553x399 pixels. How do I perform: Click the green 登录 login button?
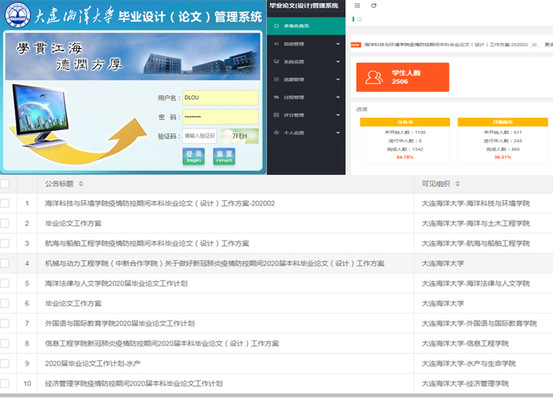(x=194, y=156)
